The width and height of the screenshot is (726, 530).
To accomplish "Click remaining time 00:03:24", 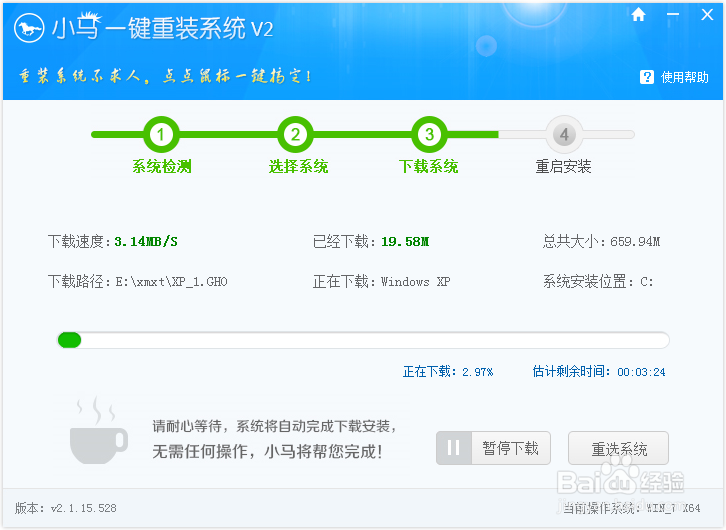I will click(x=641, y=372).
